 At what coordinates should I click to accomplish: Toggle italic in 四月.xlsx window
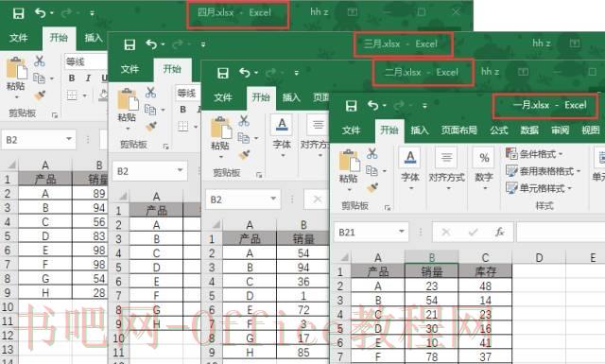[x=88, y=78]
